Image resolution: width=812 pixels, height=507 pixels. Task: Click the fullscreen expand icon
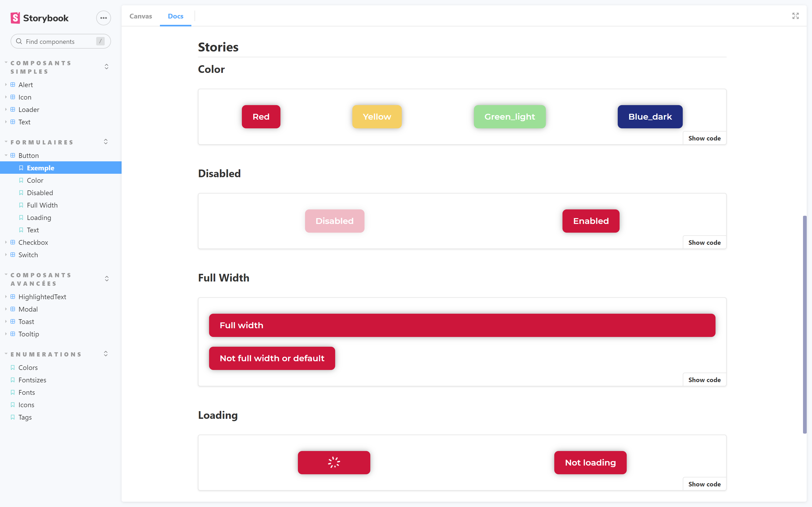click(x=795, y=16)
